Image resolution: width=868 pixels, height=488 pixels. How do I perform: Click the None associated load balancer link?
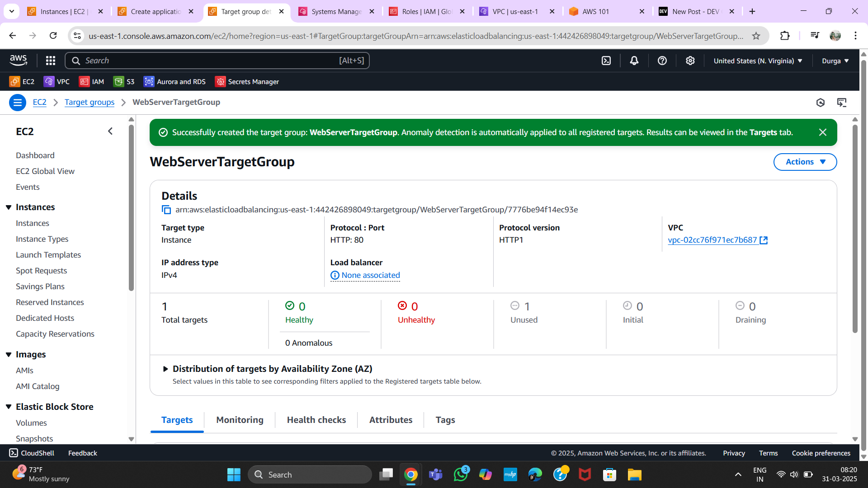(371, 275)
